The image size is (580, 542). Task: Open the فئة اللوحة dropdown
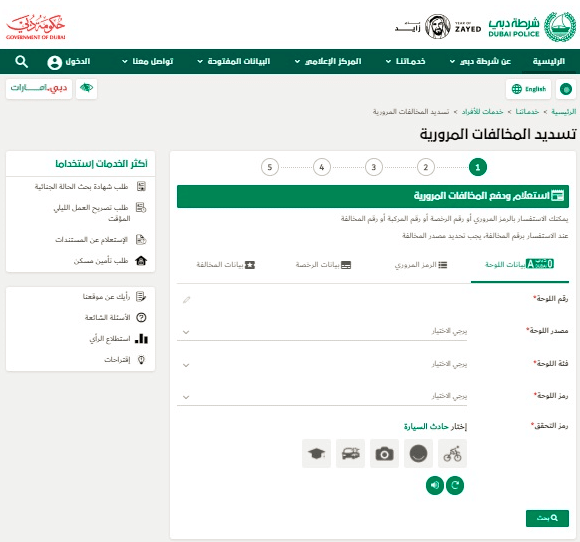coord(322,364)
